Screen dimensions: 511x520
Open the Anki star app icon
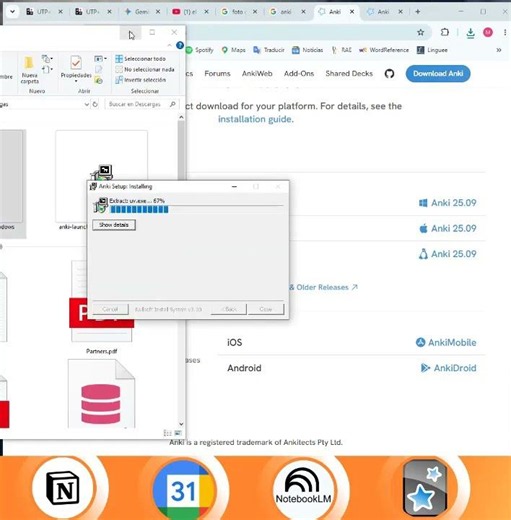tap(424, 488)
